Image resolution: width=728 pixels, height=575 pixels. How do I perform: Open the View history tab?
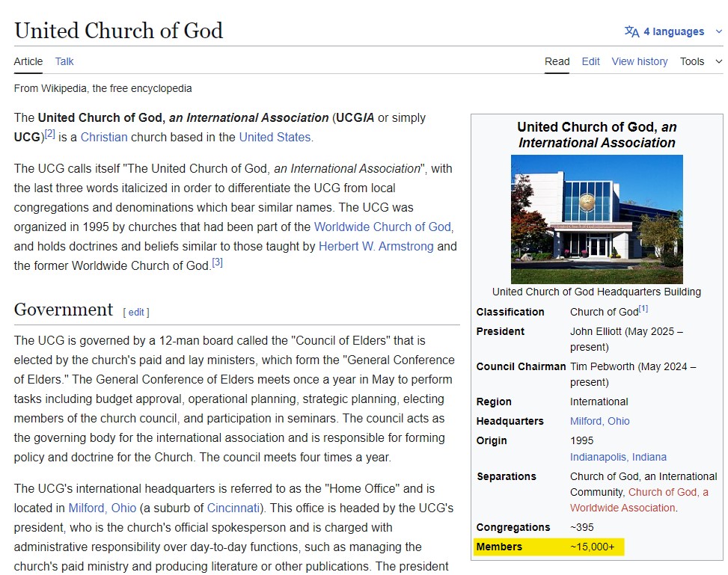tap(639, 61)
